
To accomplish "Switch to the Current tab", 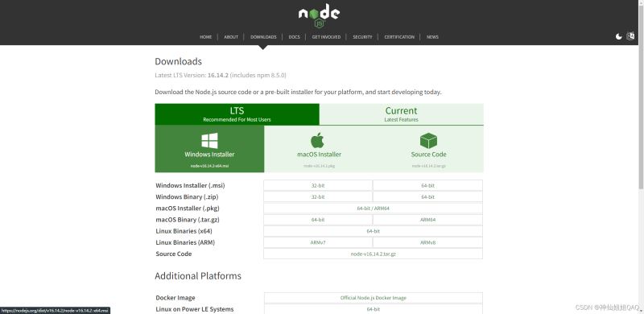I will 401,114.
